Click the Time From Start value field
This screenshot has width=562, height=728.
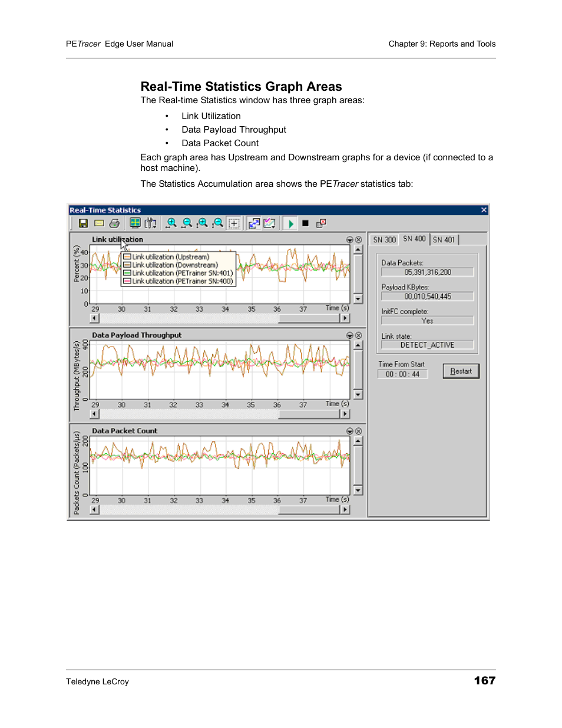click(403, 374)
